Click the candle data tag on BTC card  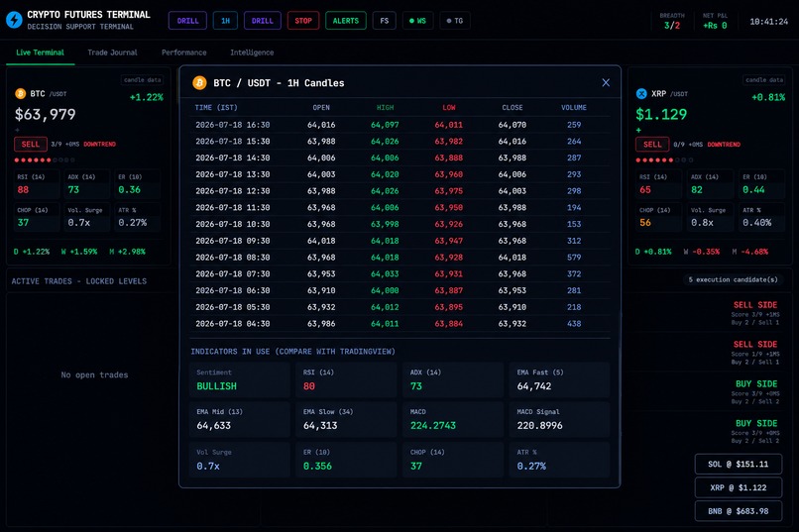[x=142, y=80]
